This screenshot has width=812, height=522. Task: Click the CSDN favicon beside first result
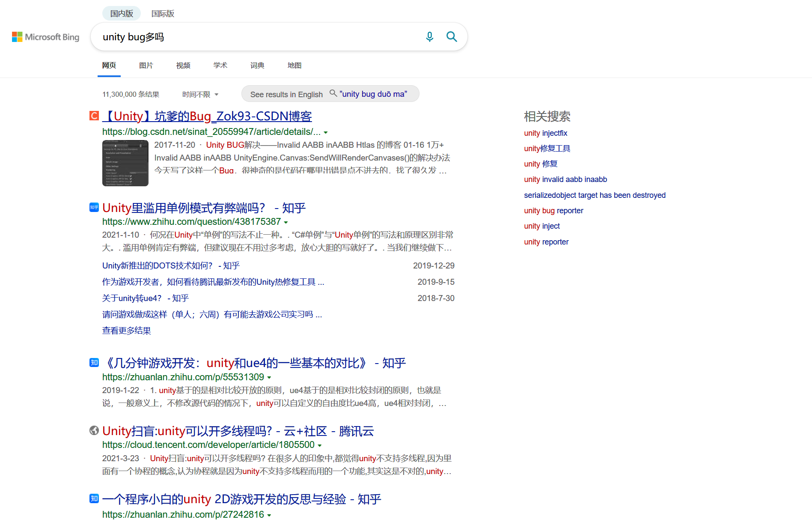[94, 116]
